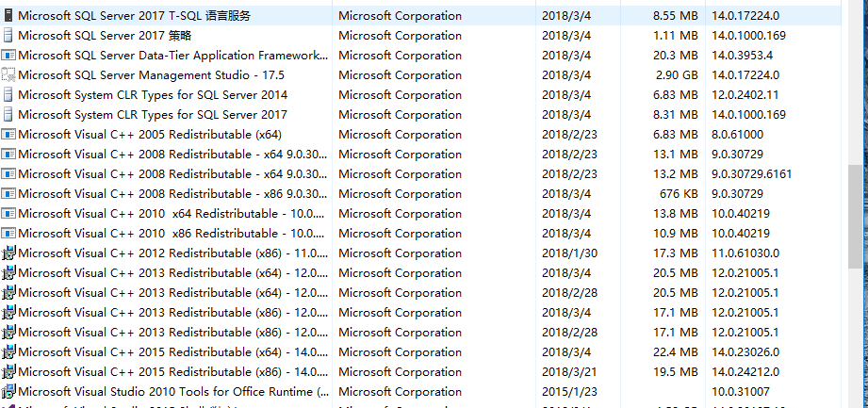
Task: Click the Visual C++ 2012 Redistributable (x86) installer icon
Action: pos(8,253)
